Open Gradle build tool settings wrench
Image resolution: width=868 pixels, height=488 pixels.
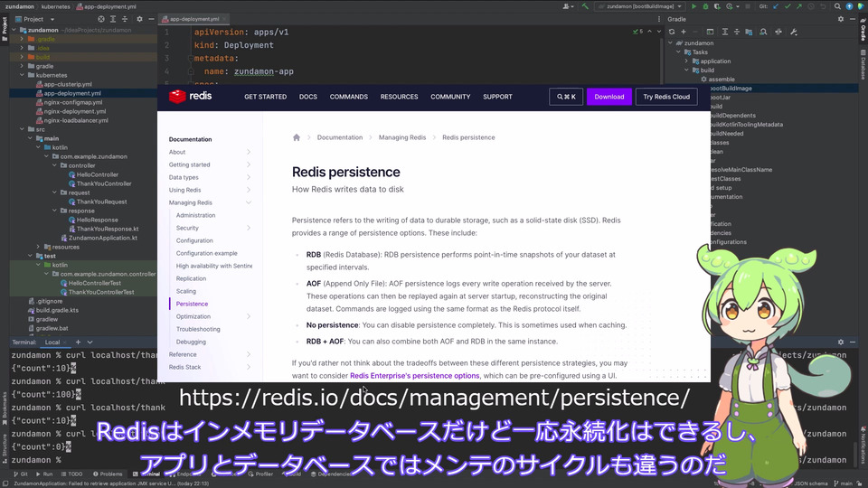[x=793, y=33]
